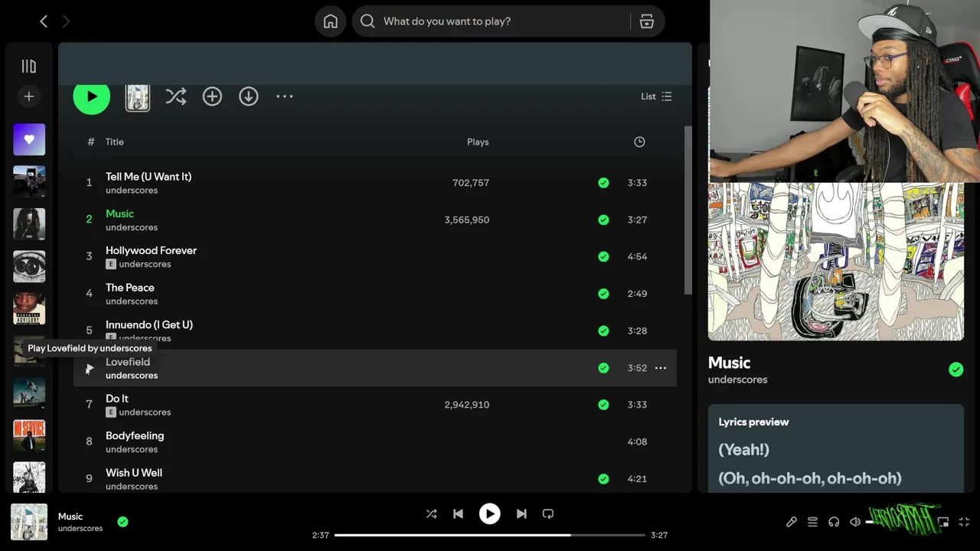The image size is (980, 551).
Task: Seek on the playback progress bar
Action: 490,535
